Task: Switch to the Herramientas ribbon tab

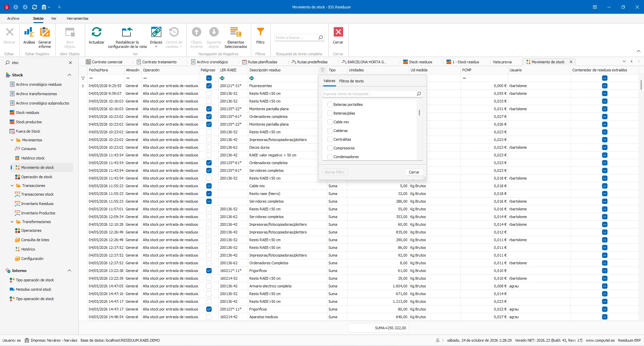Action: tap(77, 18)
